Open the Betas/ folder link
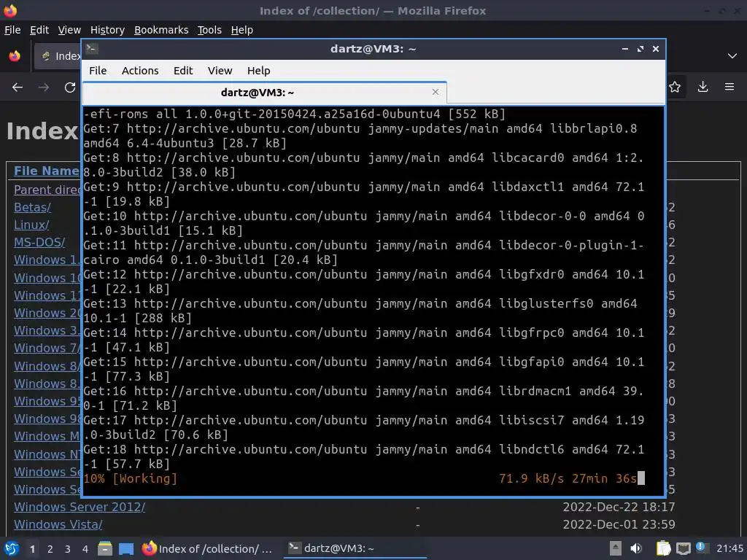The height and width of the screenshot is (560, 747). [x=32, y=207]
